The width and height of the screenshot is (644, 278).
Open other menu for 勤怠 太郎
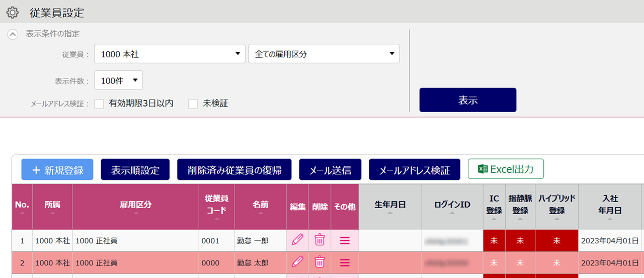pos(345,262)
